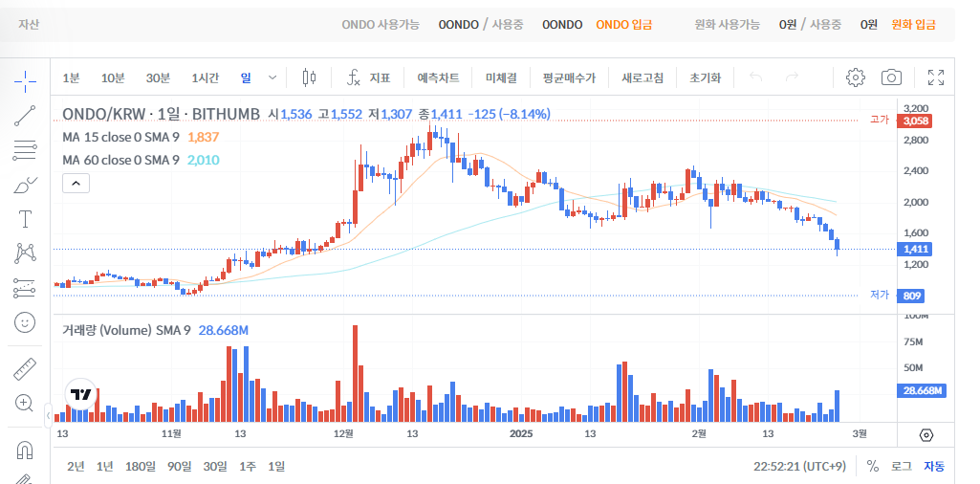Click 새로고침 to refresh chart
980x484 pixels.
point(642,78)
